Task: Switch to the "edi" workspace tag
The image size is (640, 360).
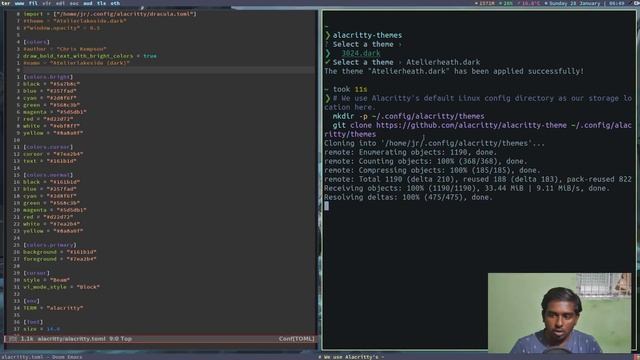Action: (60, 3)
